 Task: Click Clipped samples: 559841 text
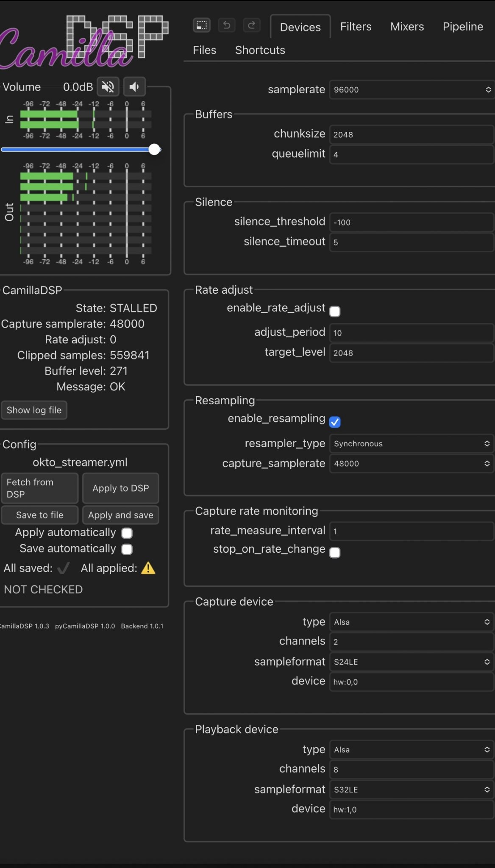tap(83, 355)
